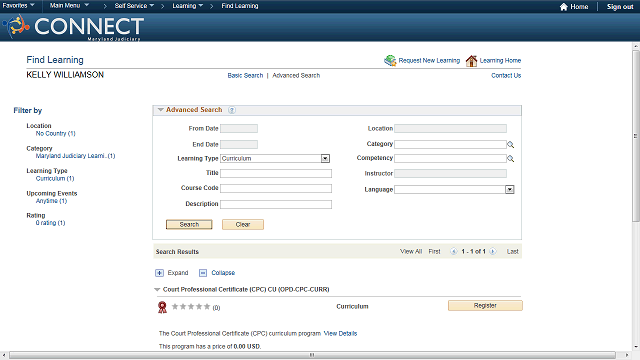Click the Search button
Image resolution: width=640 pixels, height=360 pixels.
coord(189,224)
